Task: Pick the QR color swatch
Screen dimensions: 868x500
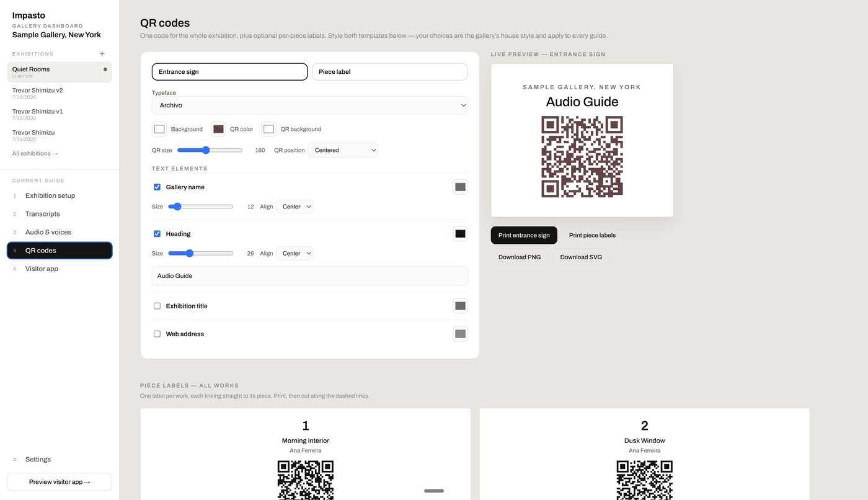Action: [218, 129]
